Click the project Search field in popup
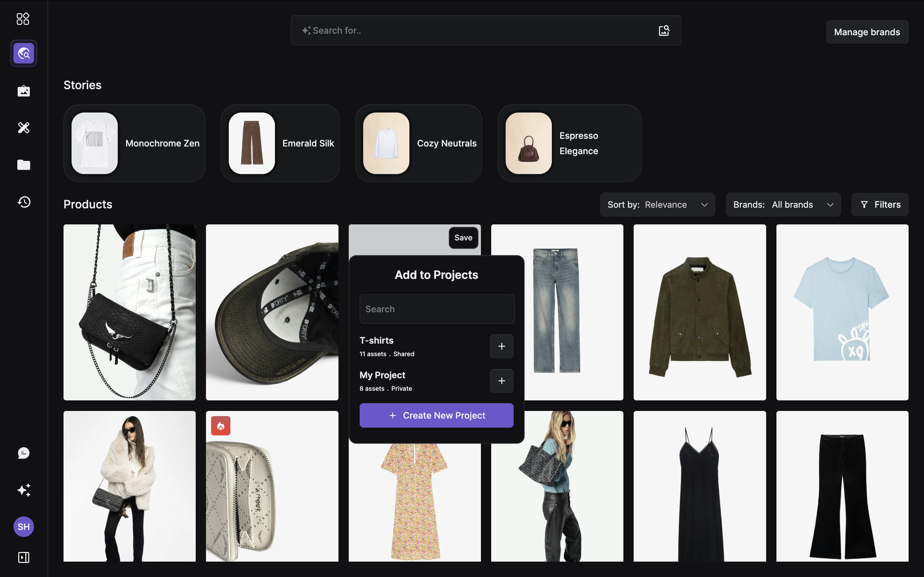Screen dimensions: 924x577 coord(437,309)
